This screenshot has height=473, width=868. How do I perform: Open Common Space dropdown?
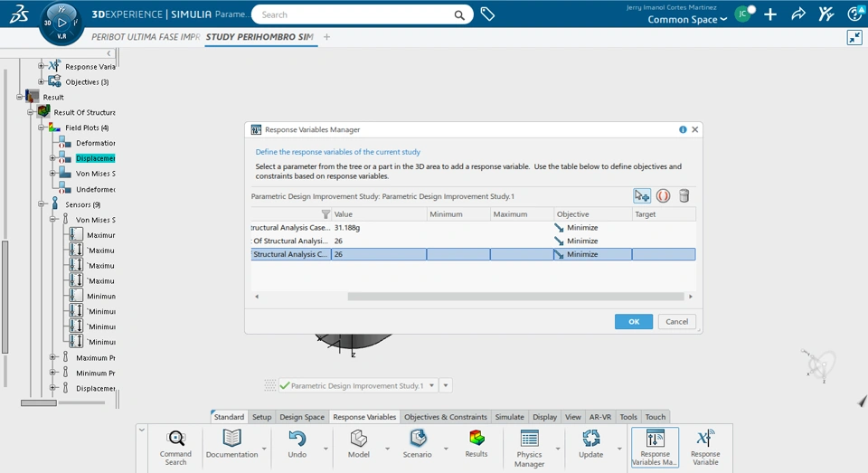pos(687,19)
